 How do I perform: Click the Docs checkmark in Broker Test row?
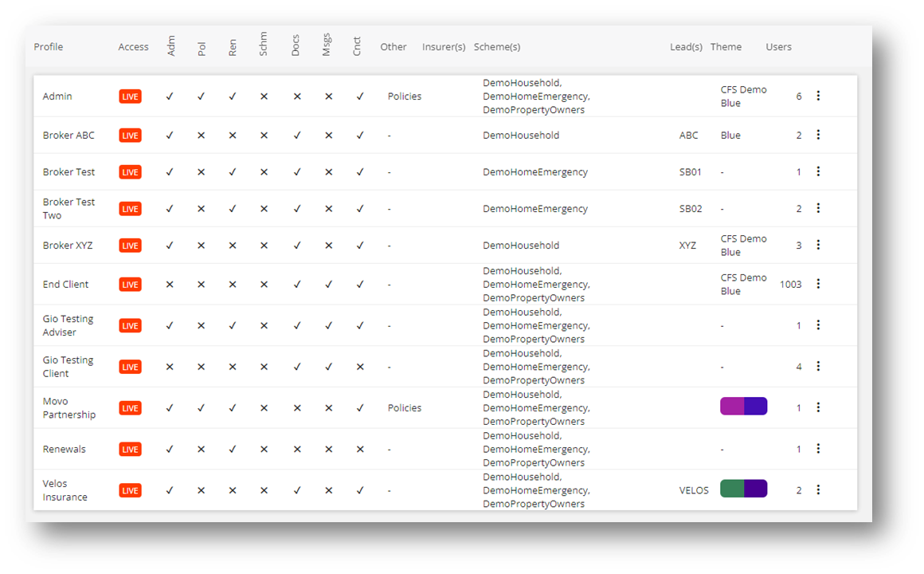click(297, 171)
